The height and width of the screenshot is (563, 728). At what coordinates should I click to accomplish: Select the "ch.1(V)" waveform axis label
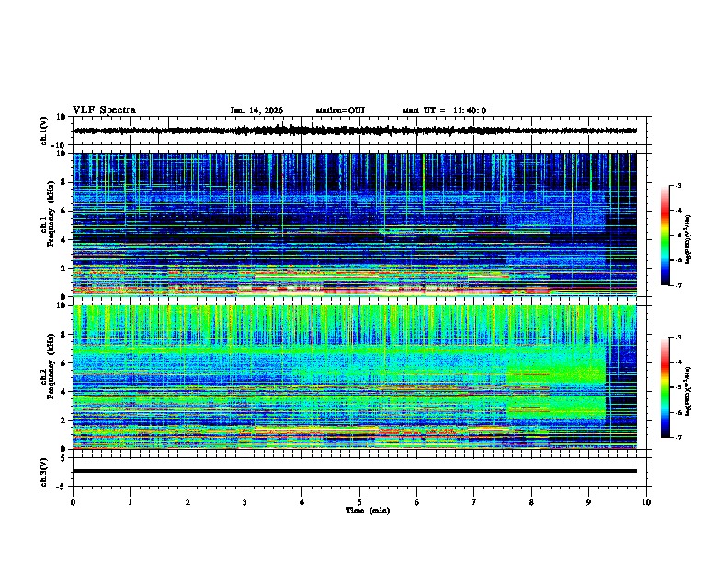[x=44, y=131]
